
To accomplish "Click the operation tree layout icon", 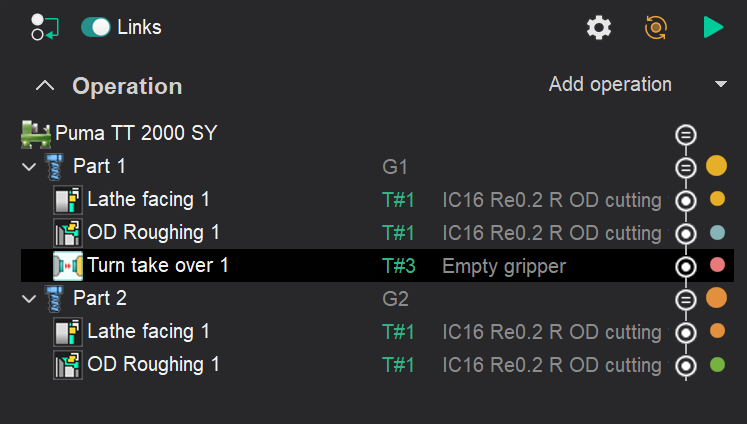I will 44,27.
